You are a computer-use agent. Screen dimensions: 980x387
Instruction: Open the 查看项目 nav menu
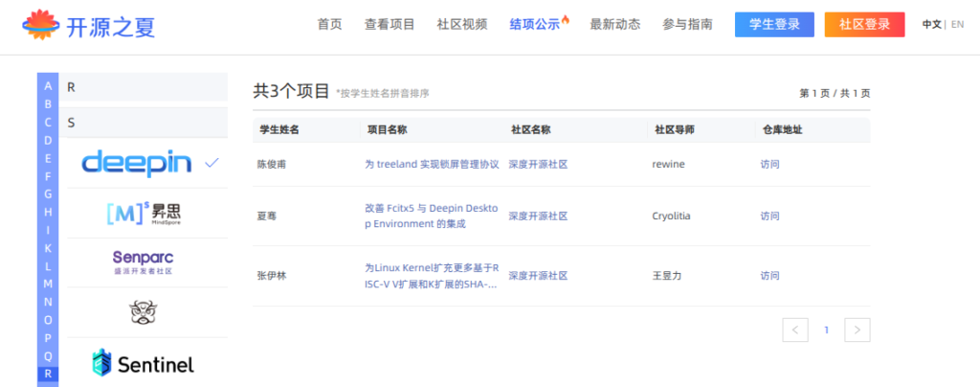point(389,25)
